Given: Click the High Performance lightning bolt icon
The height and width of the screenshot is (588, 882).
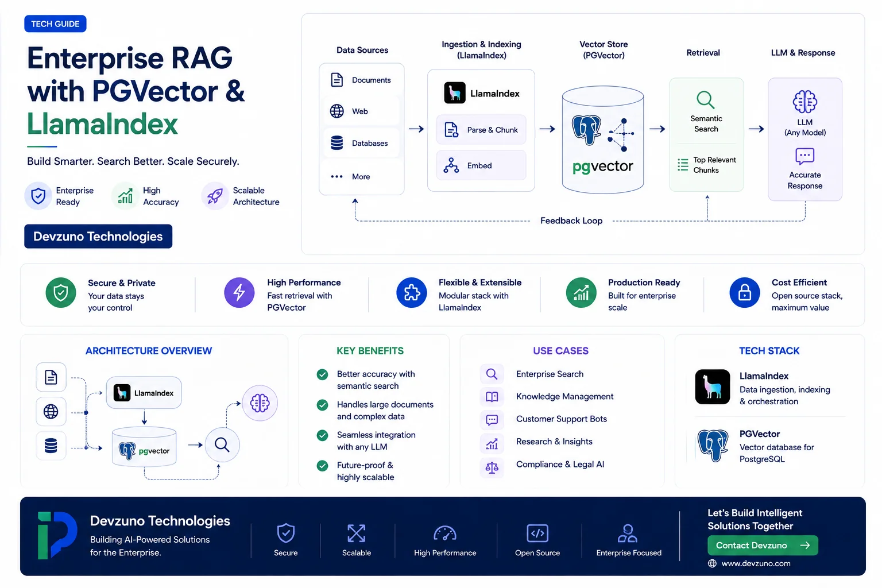Looking at the screenshot, I should coord(239,292).
